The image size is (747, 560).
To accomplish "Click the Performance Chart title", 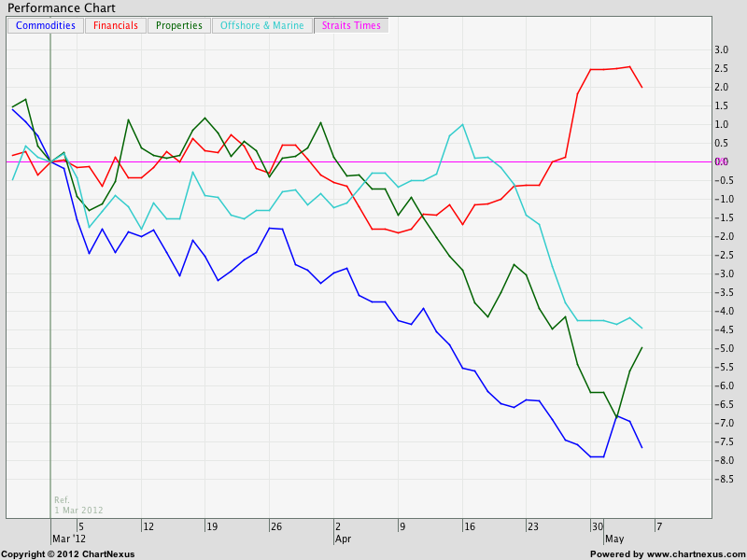I will tap(59, 7).
